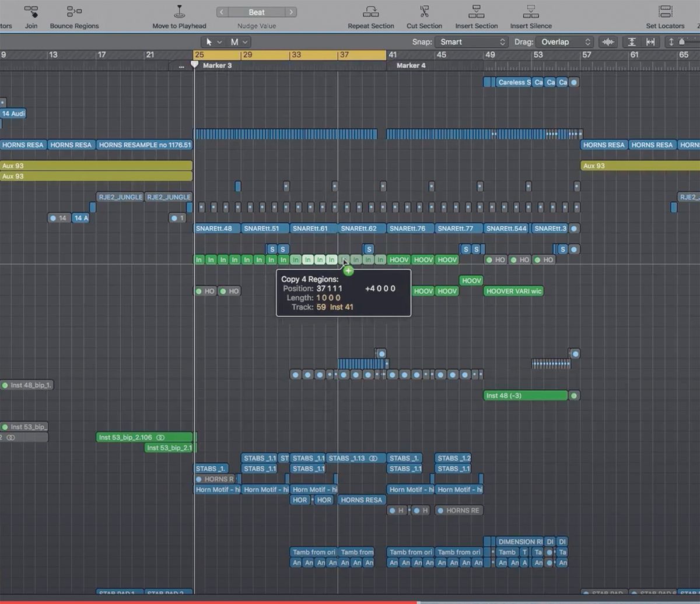Click the Set Locators icon
The height and width of the screenshot is (604, 700).
(x=665, y=11)
